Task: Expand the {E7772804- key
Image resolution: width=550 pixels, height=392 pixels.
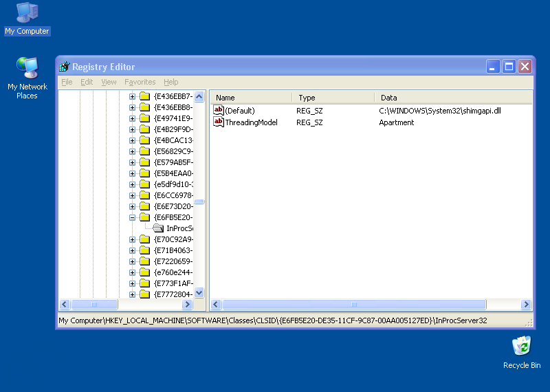Action: [132, 294]
